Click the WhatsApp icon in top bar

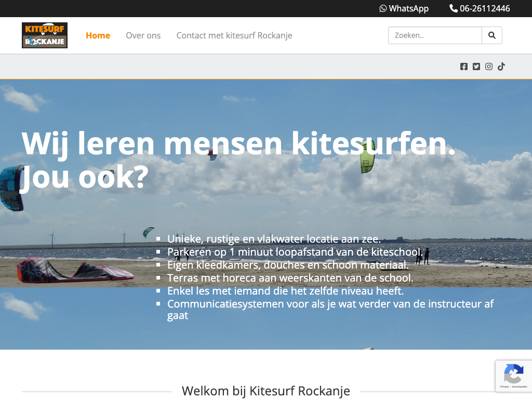point(383,8)
